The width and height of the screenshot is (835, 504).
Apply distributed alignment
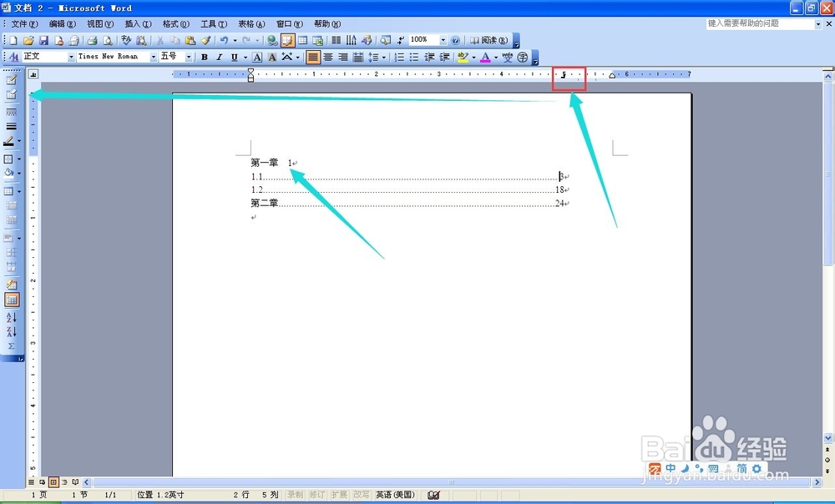pyautogui.click(x=358, y=57)
